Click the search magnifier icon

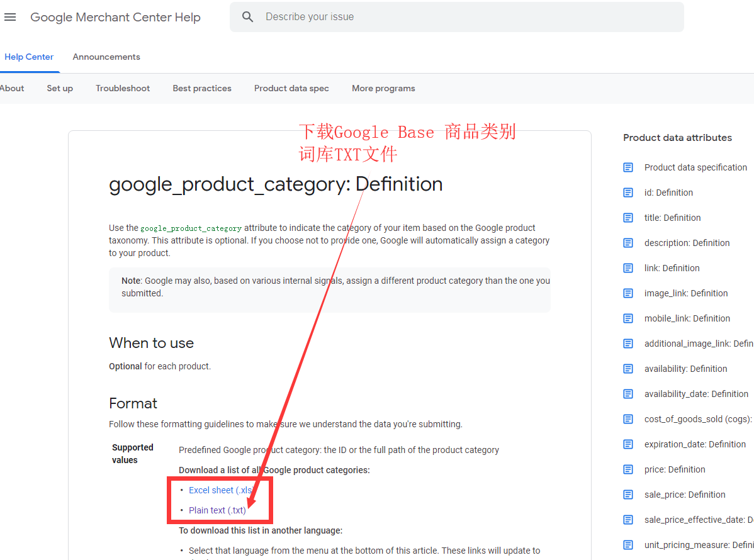(x=247, y=17)
